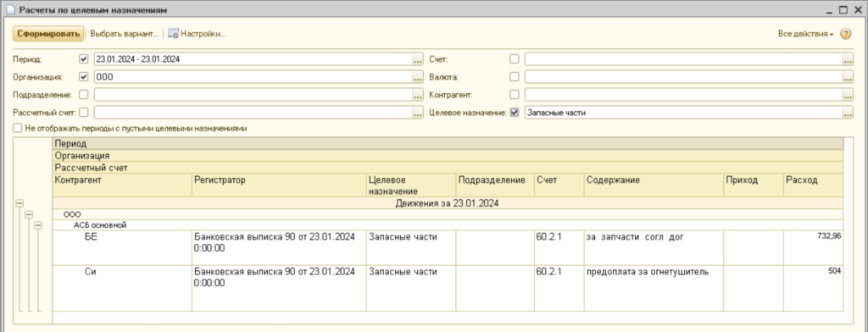868x332 pixels.
Task: Select Запасные части cell in БЕ row
Action: click(x=411, y=248)
